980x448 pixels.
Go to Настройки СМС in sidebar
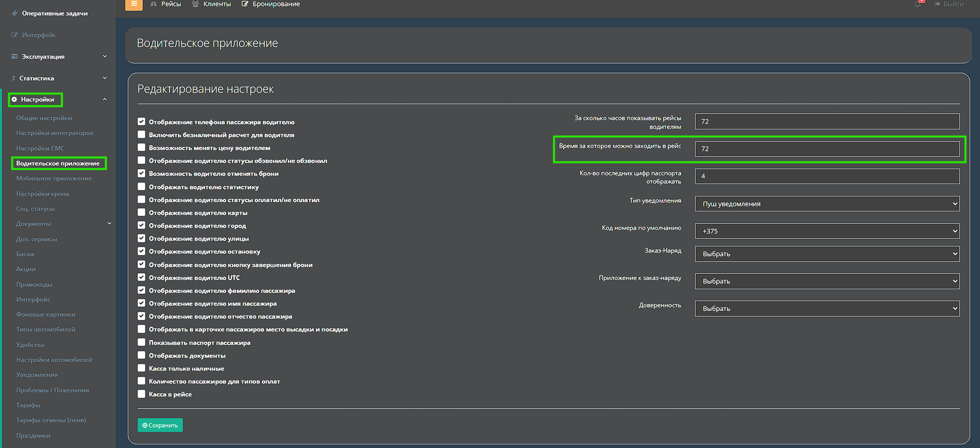point(40,148)
